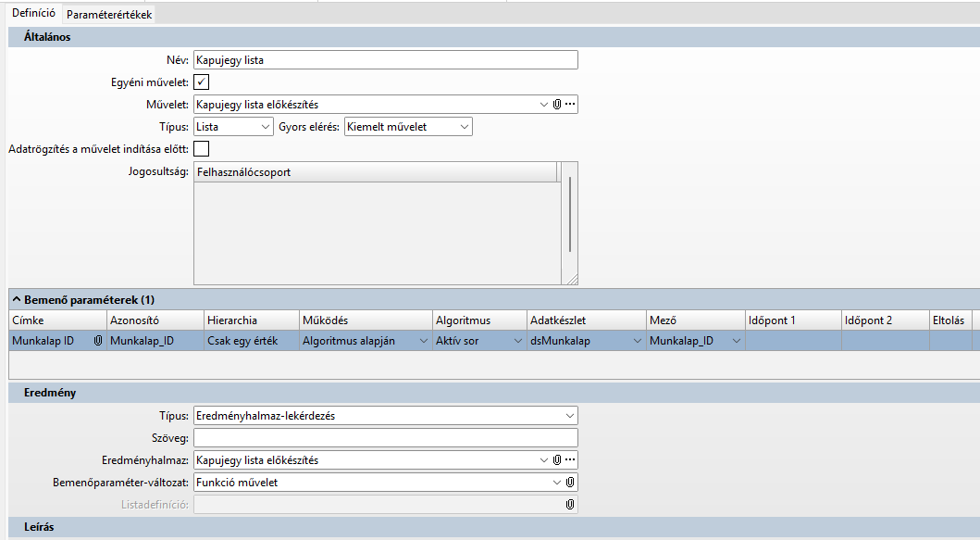Collapse the Bemenő paraméterek section
980x540 pixels.
pyautogui.click(x=17, y=300)
